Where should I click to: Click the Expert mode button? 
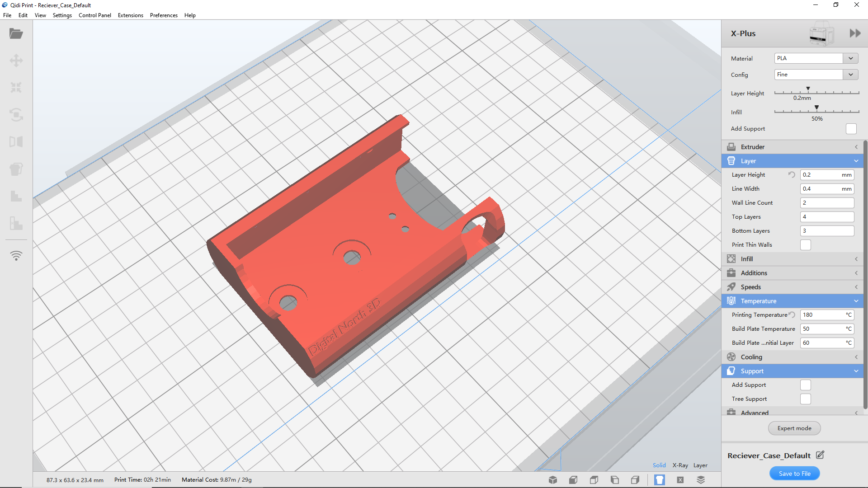794,428
